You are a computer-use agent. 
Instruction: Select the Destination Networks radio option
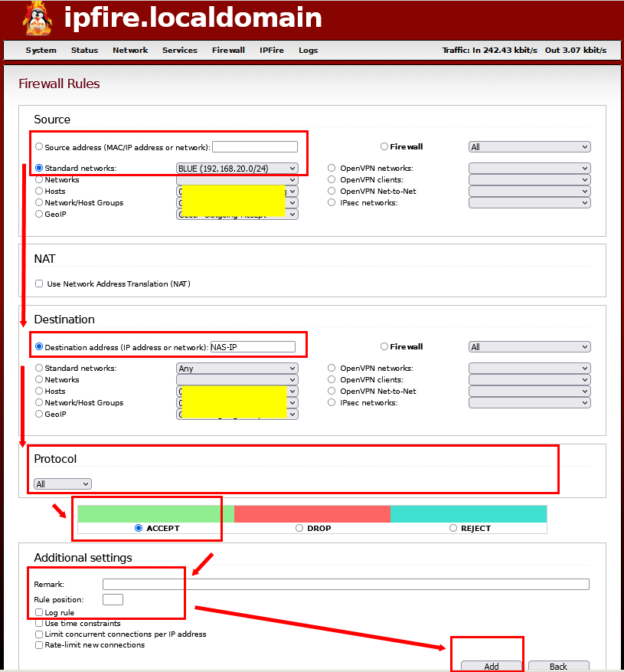coord(39,379)
